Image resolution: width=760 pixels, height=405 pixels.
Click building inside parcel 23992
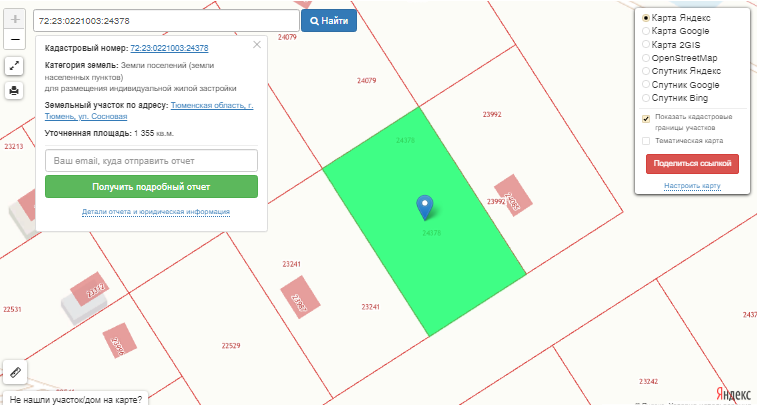513,196
